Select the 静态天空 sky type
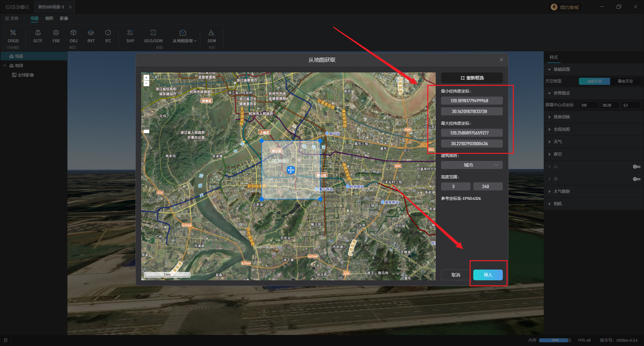This screenshot has height=346, width=644. coord(625,81)
